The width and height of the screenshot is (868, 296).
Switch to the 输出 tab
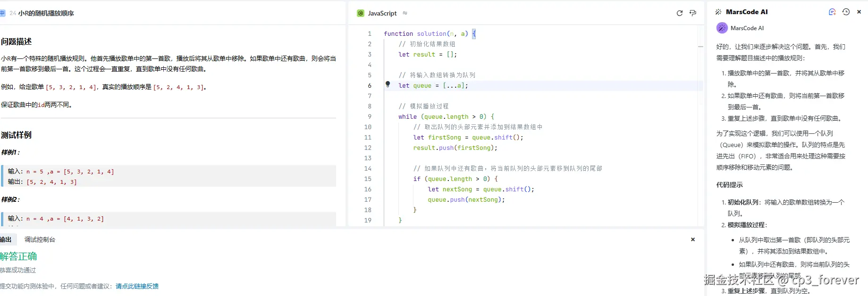tap(6, 239)
